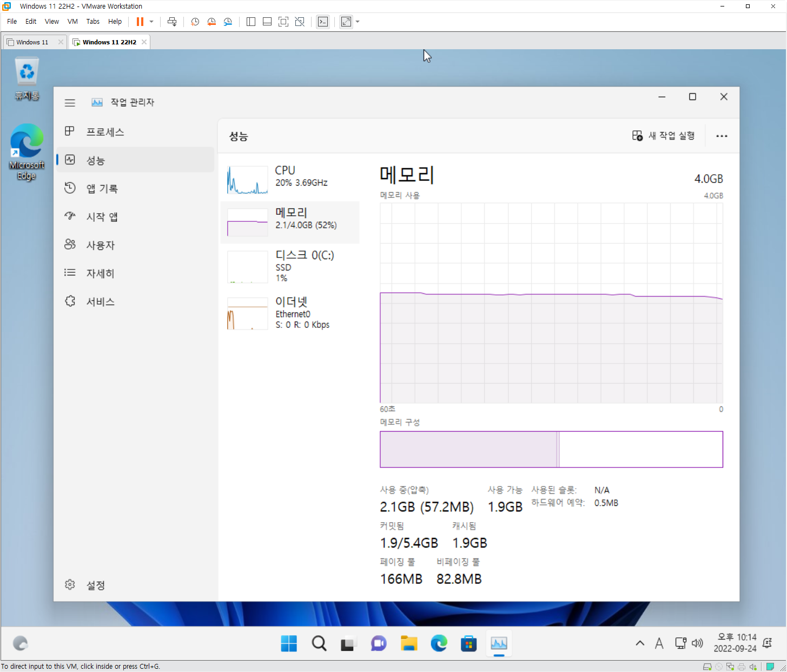This screenshot has width=787, height=672.
Task: Take a snapshot of this VM
Action: 195,22
